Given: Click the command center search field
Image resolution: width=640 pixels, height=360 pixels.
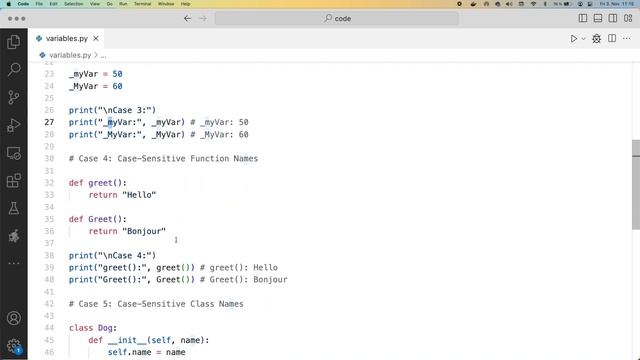Looking at the screenshot, I should click(x=337, y=18).
